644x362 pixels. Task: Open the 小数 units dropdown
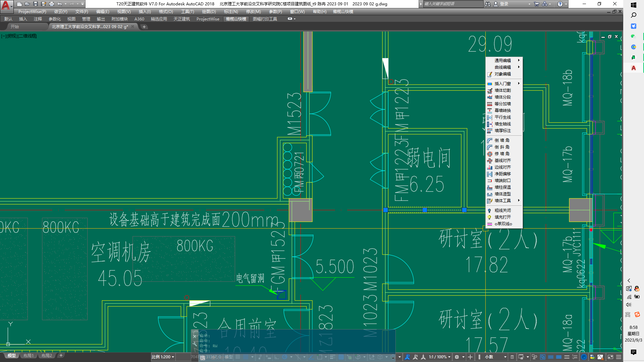(495, 357)
